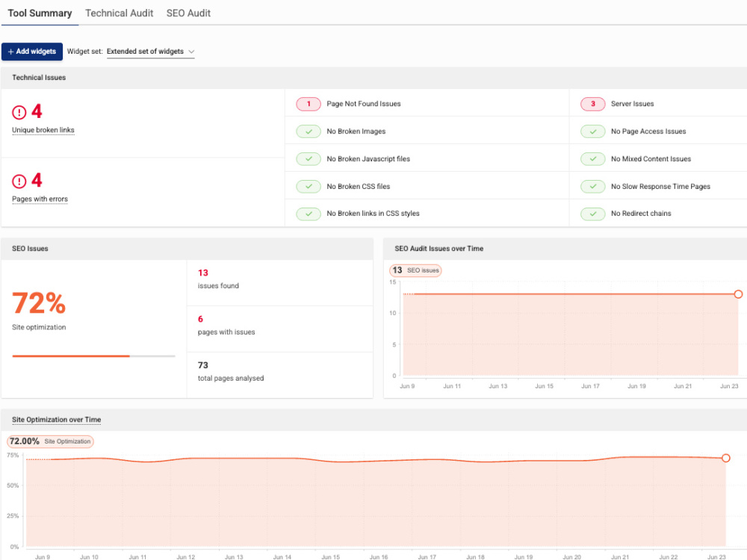
Task: Click the green check for No Broken CSS files
Action: [x=309, y=186]
